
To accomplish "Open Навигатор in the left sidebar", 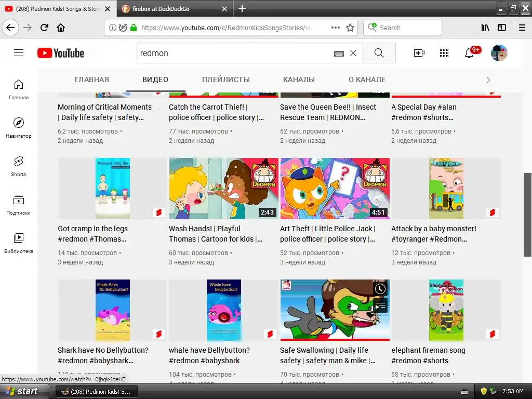I will (19, 128).
